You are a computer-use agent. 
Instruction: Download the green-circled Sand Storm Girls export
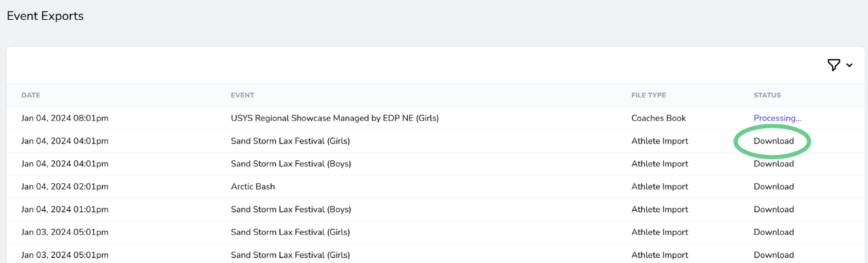coord(774,141)
